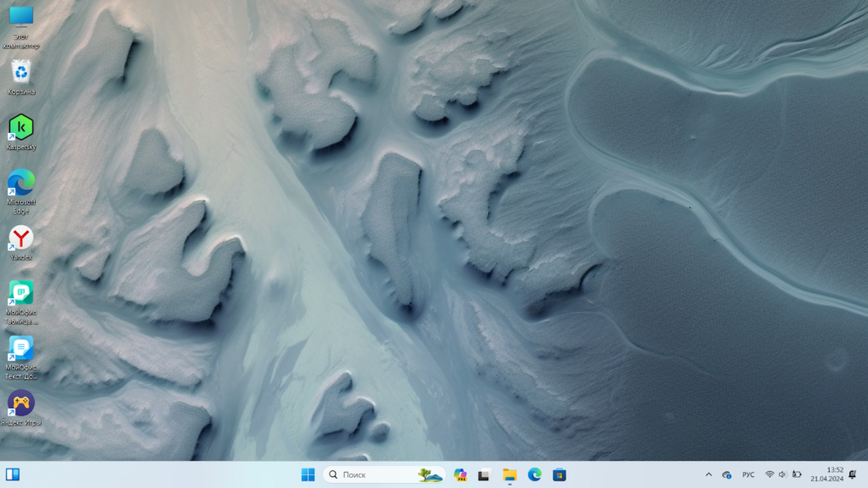Open the widgets panel on the taskbar
This screenshot has width=868, height=488.
13,474
